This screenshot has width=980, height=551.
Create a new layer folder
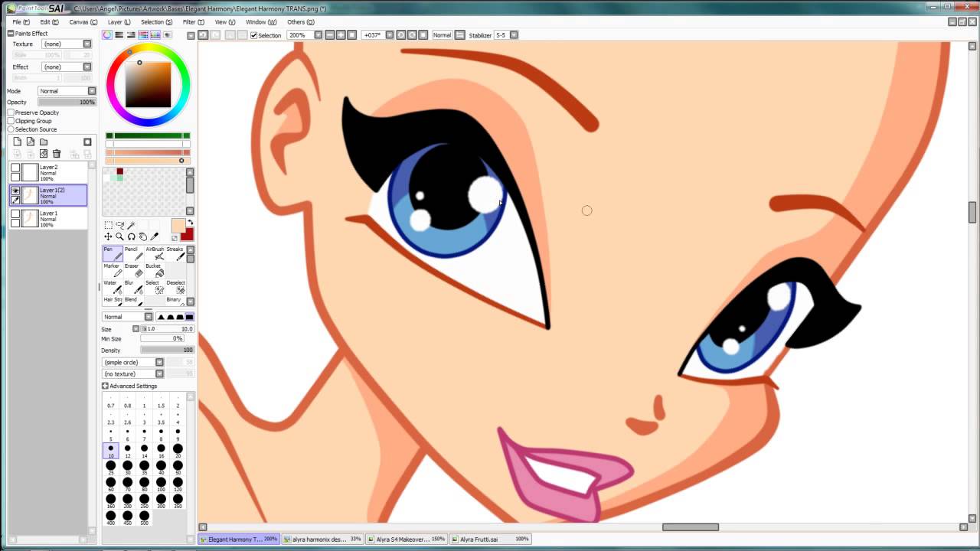click(x=44, y=142)
